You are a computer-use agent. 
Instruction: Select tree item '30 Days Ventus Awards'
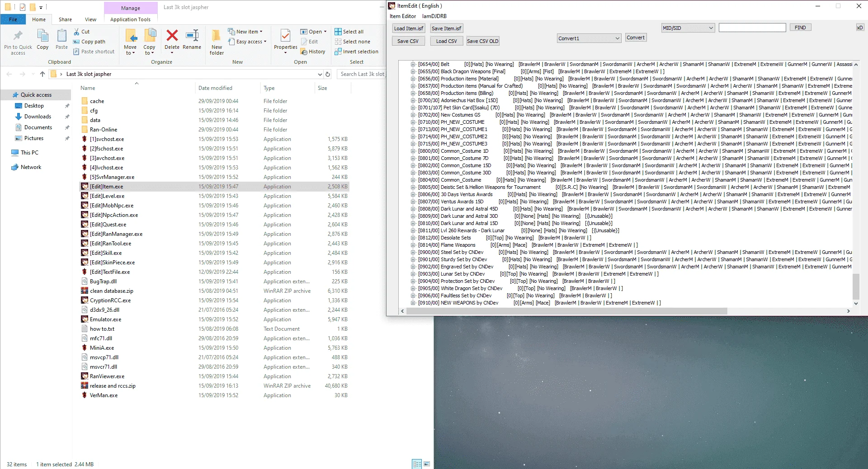coord(467,194)
